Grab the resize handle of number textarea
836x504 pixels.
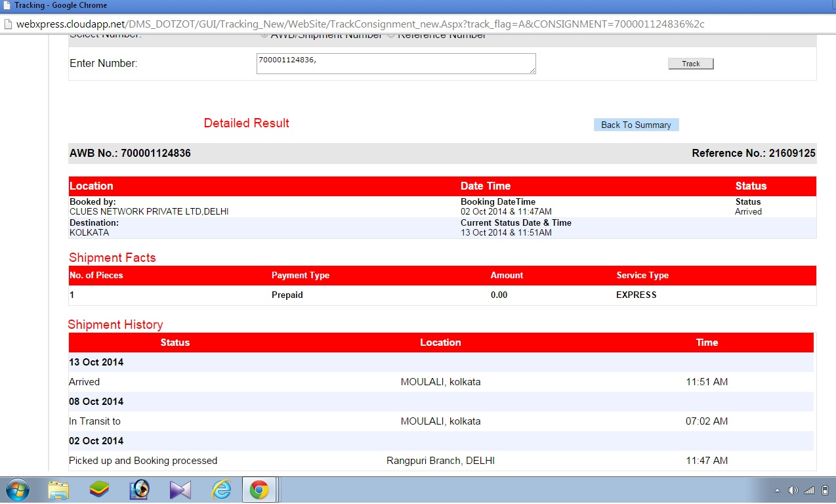pyautogui.click(x=532, y=70)
